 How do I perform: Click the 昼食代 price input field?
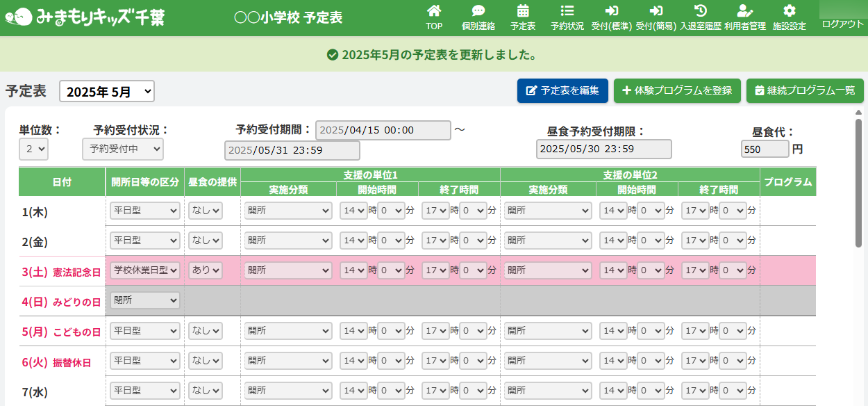tap(765, 149)
